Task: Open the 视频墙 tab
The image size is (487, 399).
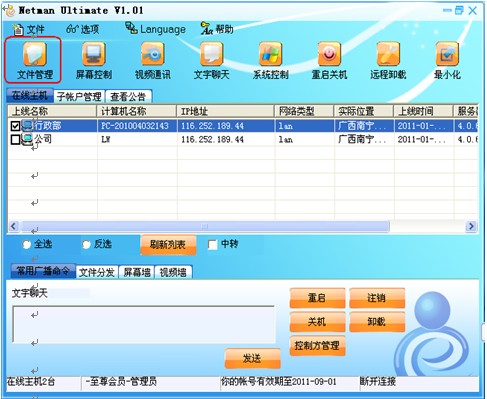Action: pos(173,272)
